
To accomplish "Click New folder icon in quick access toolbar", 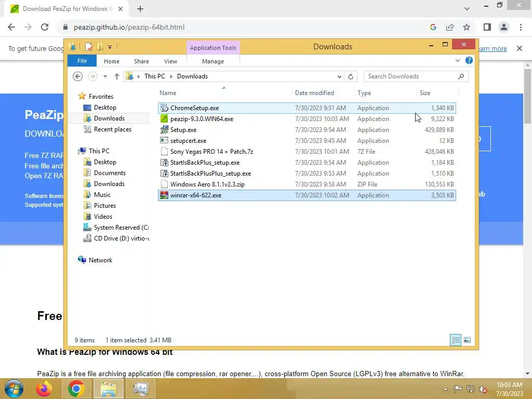I will [x=100, y=47].
